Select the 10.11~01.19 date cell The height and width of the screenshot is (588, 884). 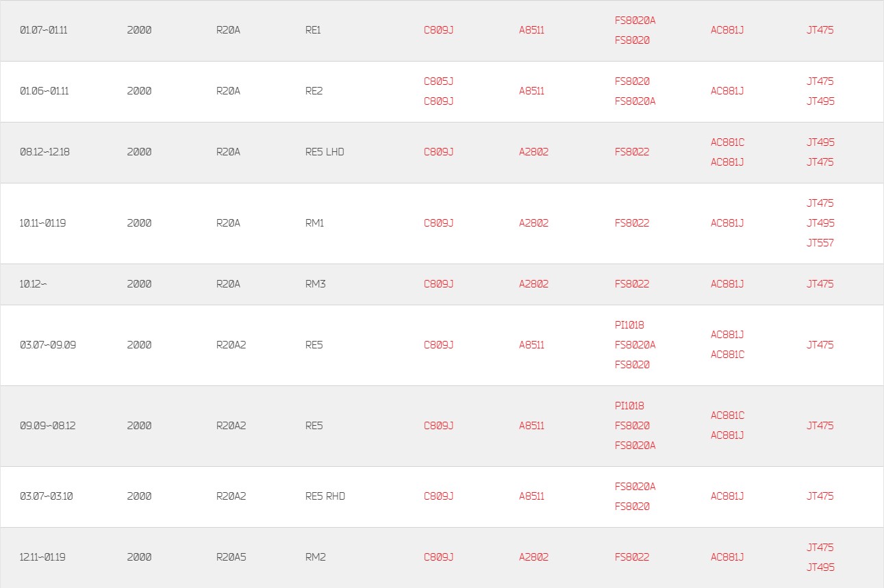click(42, 223)
